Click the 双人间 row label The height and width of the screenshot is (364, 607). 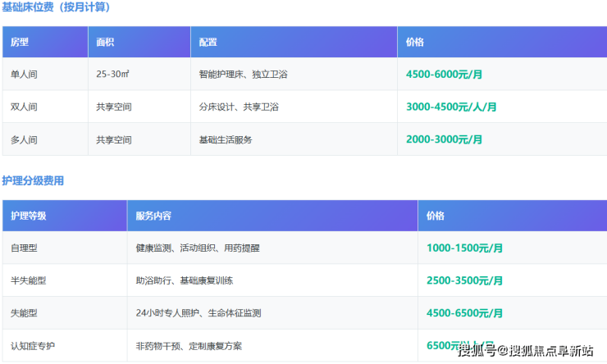pos(24,107)
